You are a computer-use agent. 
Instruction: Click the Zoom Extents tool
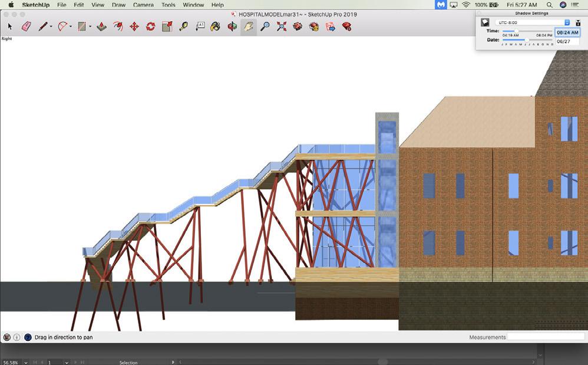tap(282, 27)
